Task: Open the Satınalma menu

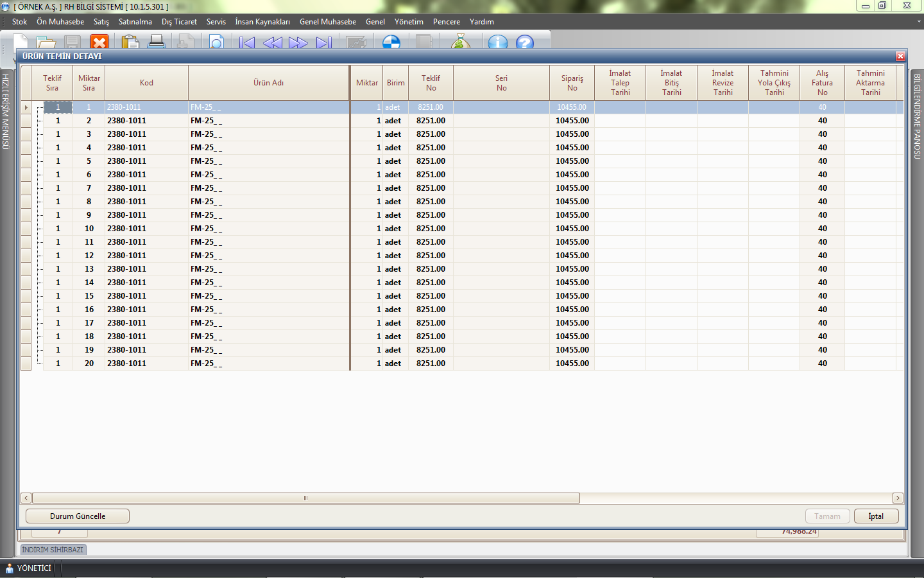Action: click(135, 22)
